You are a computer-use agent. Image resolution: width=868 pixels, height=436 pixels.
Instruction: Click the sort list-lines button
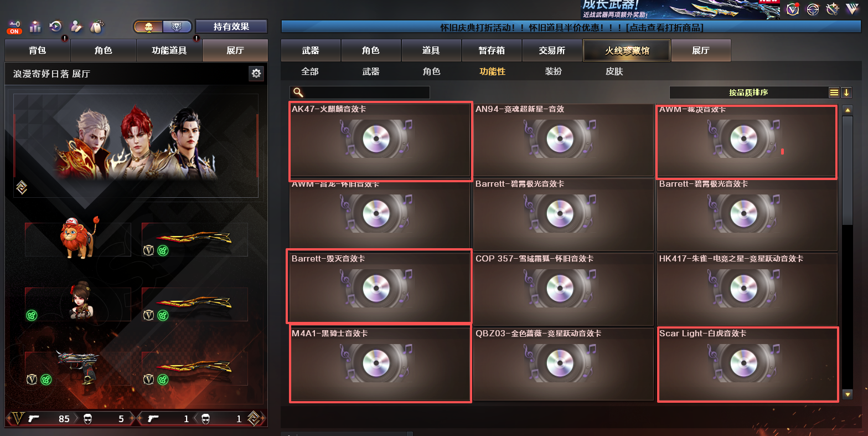pyautogui.click(x=834, y=93)
